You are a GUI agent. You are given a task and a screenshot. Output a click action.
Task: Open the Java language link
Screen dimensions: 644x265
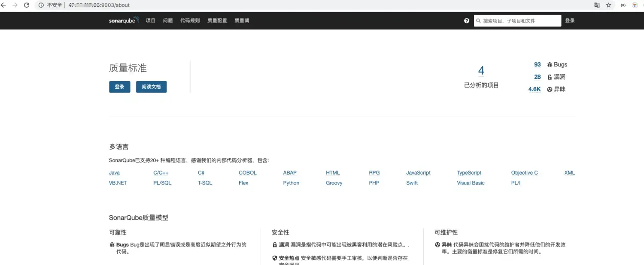[114, 172]
